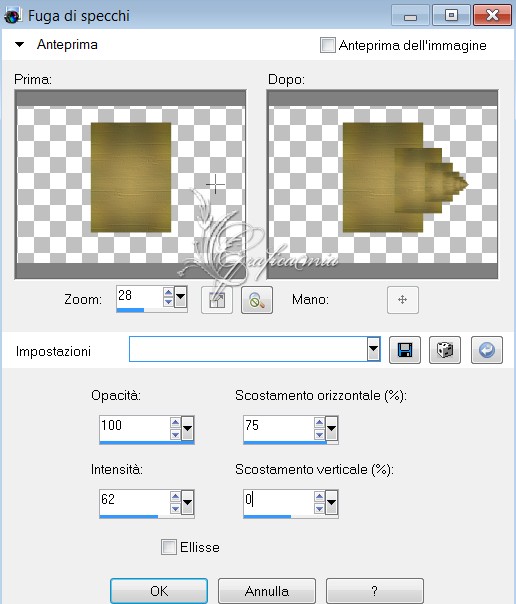Click the randomize parameters dice icon
Image resolution: width=516 pixels, height=604 pixels.
pos(445,350)
